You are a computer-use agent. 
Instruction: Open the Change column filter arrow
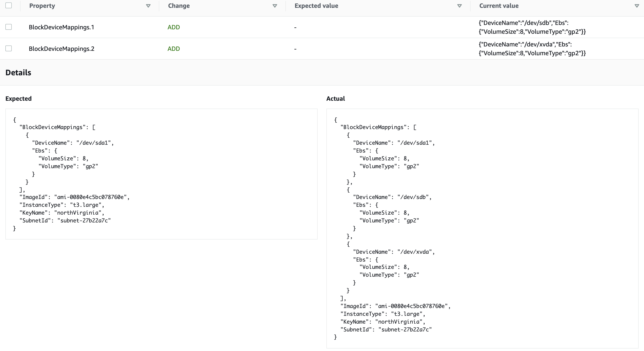point(275,6)
